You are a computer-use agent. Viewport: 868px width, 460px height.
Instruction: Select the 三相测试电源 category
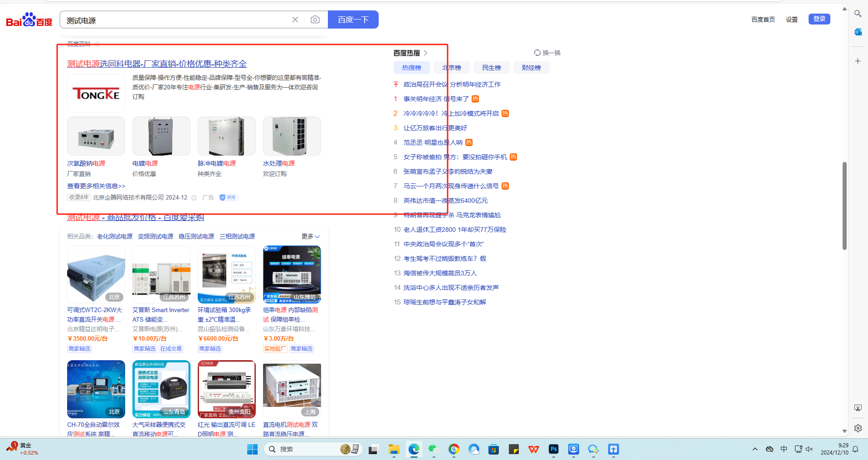[x=237, y=236]
